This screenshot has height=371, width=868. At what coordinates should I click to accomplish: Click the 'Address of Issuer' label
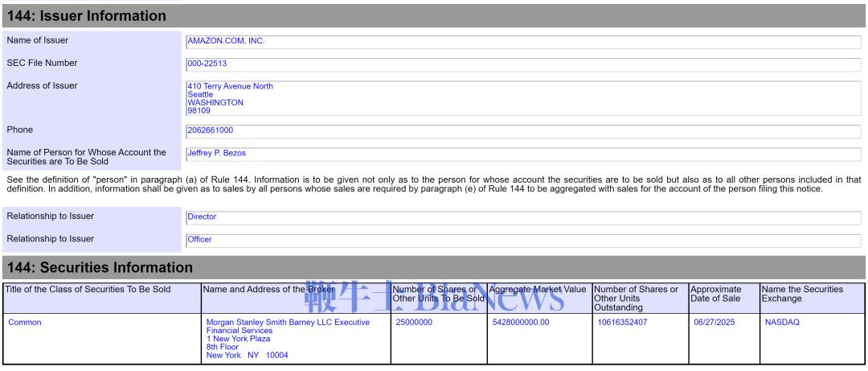pyautogui.click(x=42, y=86)
